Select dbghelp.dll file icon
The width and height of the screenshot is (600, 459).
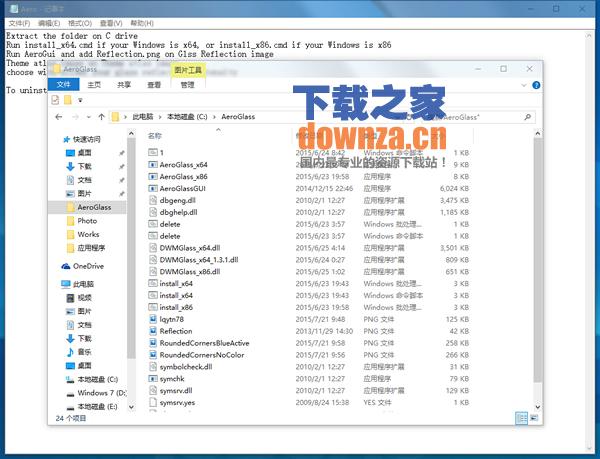coord(153,212)
